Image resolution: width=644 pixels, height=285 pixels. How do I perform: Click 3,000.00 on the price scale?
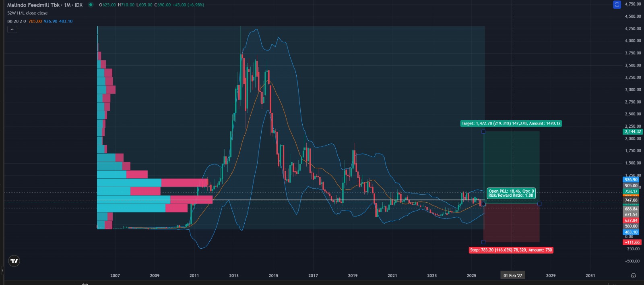(x=633, y=89)
